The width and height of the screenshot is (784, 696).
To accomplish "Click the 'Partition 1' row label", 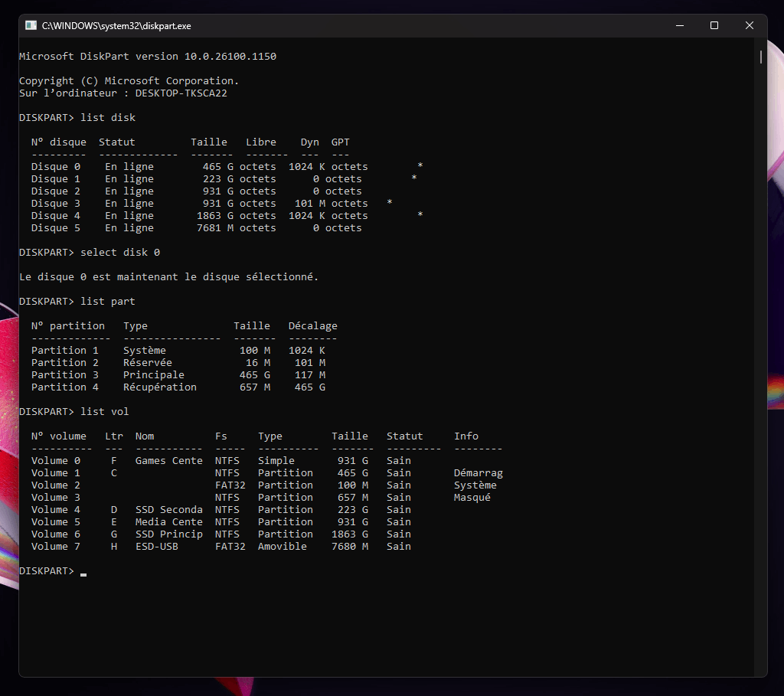I will pos(64,351).
